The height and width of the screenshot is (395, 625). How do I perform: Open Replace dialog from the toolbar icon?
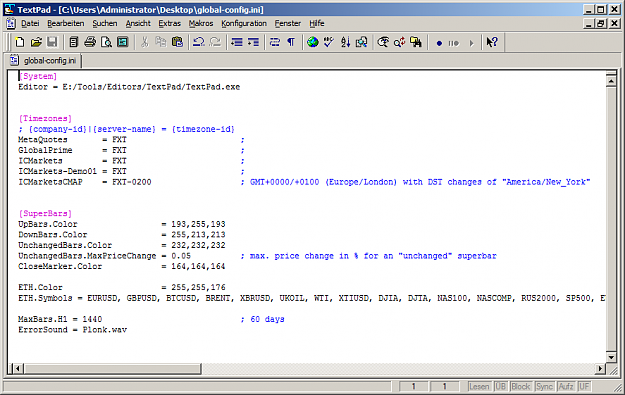(x=399, y=42)
